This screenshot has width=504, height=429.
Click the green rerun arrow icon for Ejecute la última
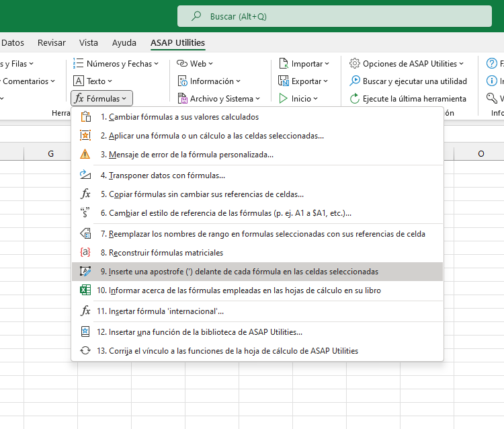coord(355,98)
